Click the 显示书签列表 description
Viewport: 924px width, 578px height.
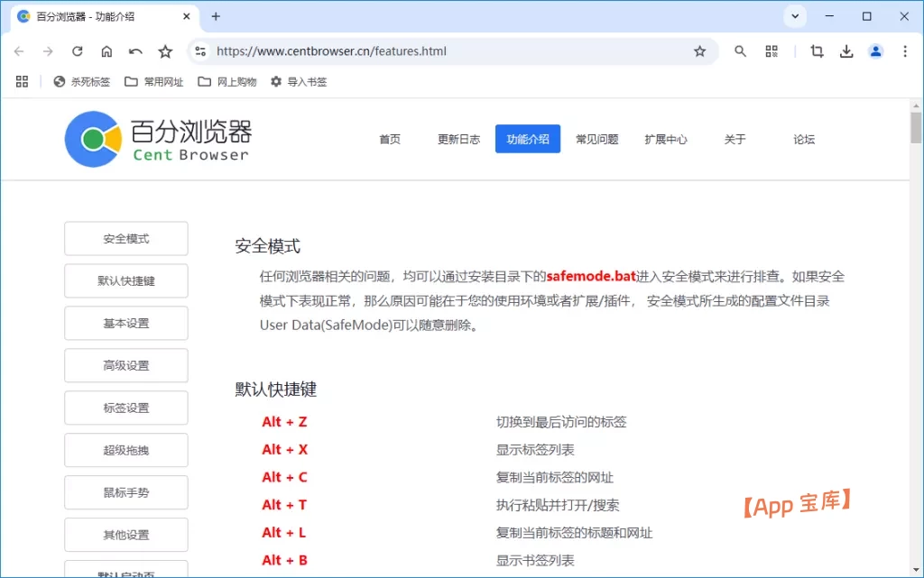[x=535, y=560]
